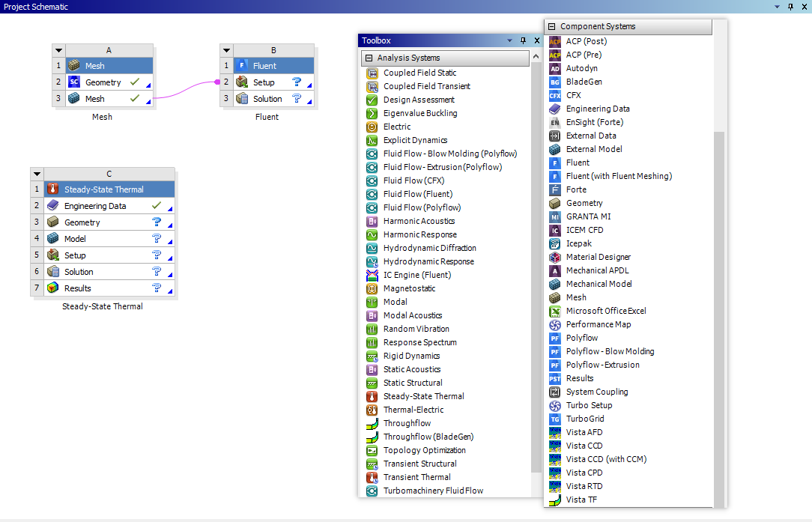Click the Icepak component icon

click(x=554, y=243)
